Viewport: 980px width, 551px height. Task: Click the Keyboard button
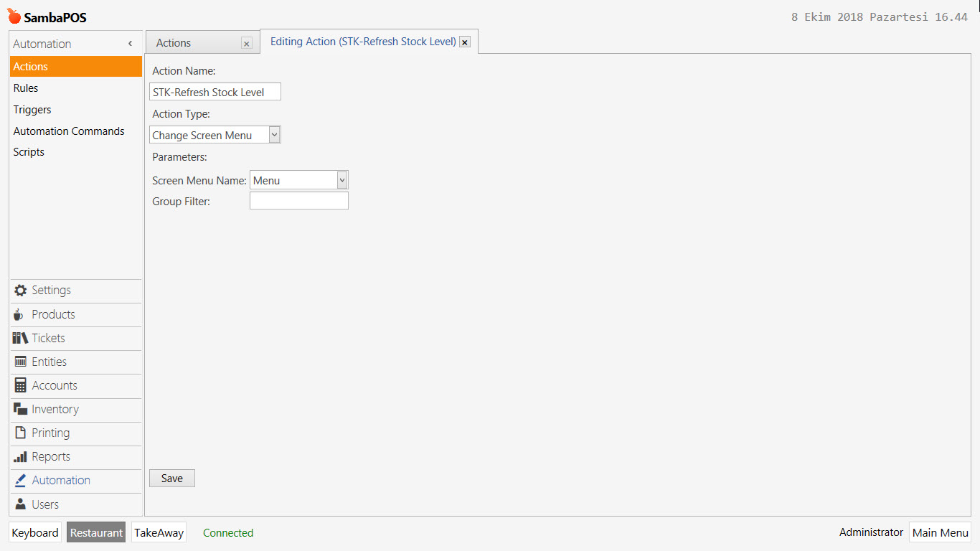tap(35, 532)
